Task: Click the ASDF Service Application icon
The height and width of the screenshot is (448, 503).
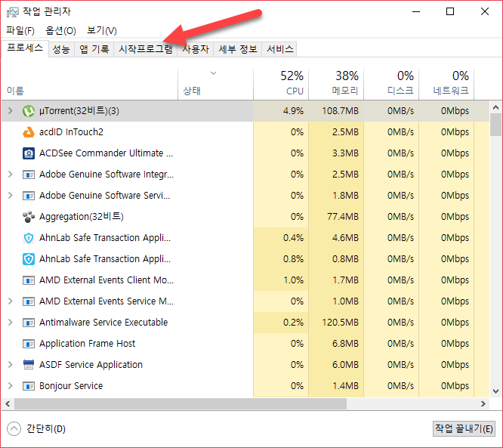Action: [29, 365]
